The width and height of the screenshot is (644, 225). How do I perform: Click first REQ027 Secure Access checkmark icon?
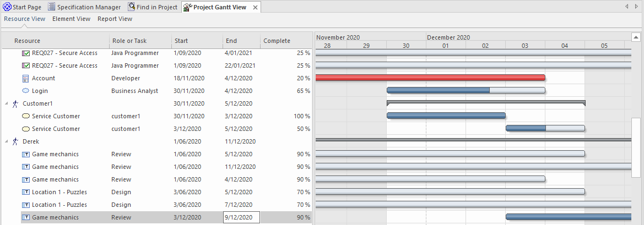[x=26, y=53]
